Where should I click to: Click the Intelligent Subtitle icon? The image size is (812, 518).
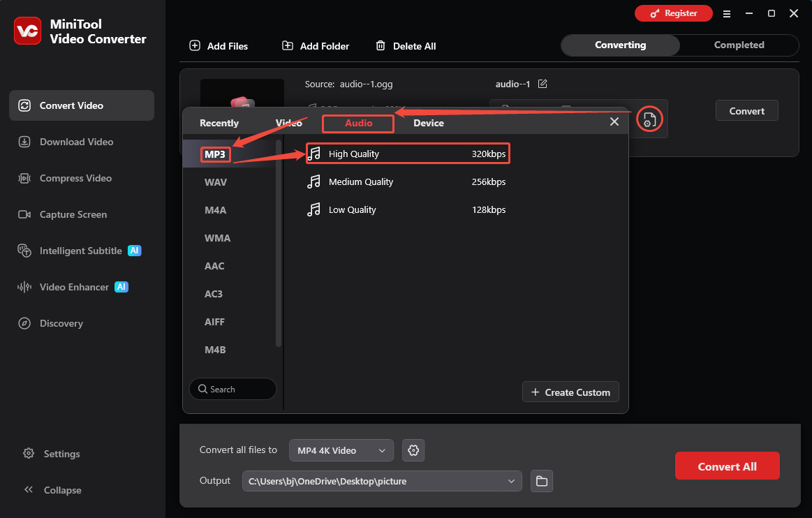pos(24,251)
